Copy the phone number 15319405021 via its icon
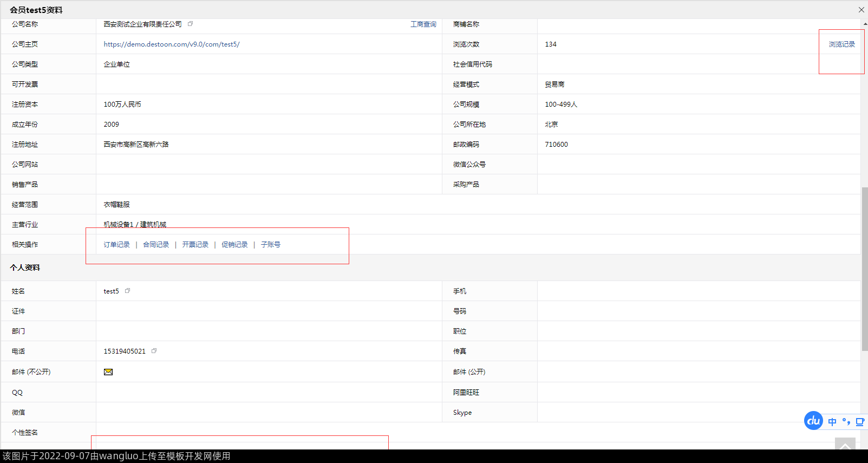The width and height of the screenshot is (868, 463). tap(154, 351)
